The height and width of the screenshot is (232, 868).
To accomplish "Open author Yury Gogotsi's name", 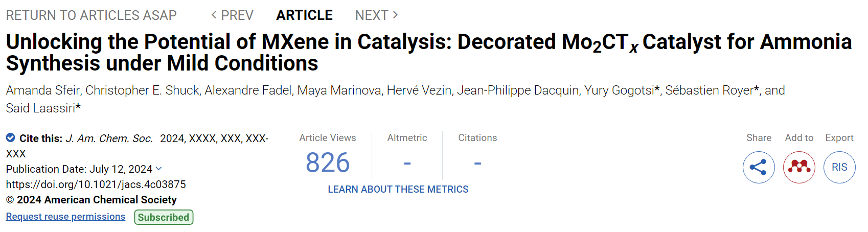I will 619,90.
